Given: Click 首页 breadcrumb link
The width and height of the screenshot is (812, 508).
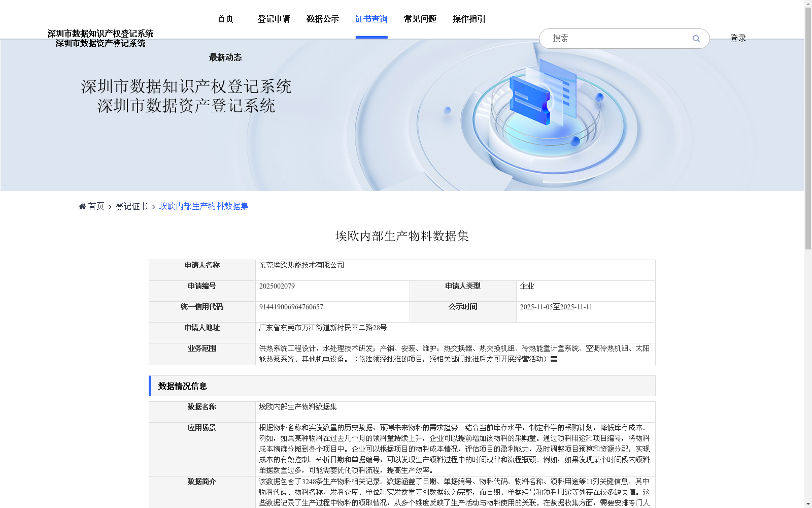Looking at the screenshot, I should click(96, 206).
